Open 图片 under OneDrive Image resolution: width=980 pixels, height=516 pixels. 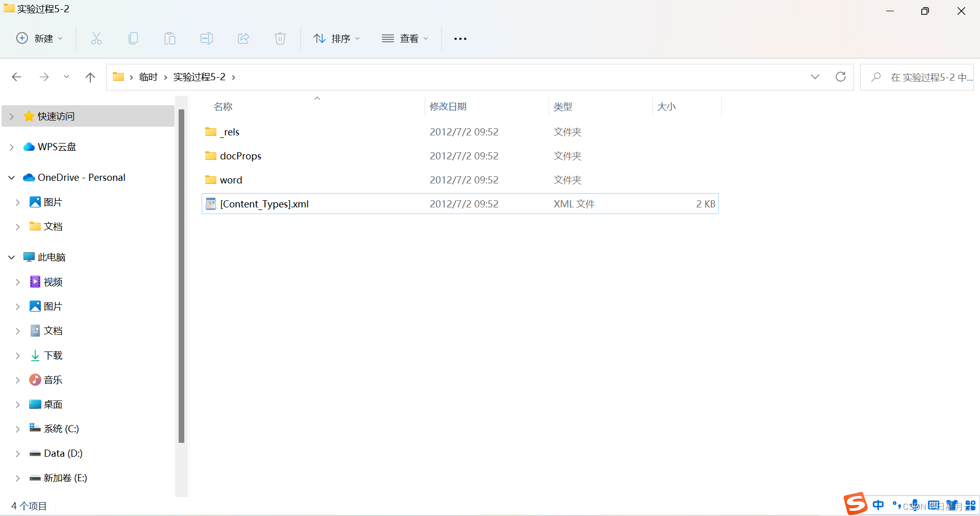click(x=53, y=202)
